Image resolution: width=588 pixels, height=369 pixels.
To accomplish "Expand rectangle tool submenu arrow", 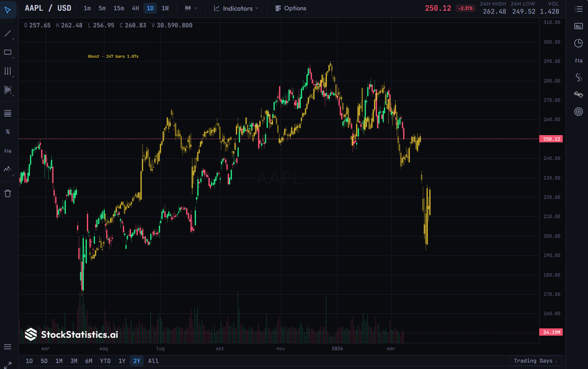I will [x=14, y=58].
